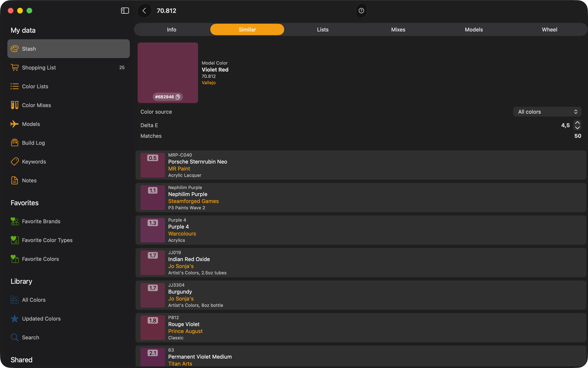Click the Models airplane icon
This screenshot has height=368, width=588.
pos(14,124)
